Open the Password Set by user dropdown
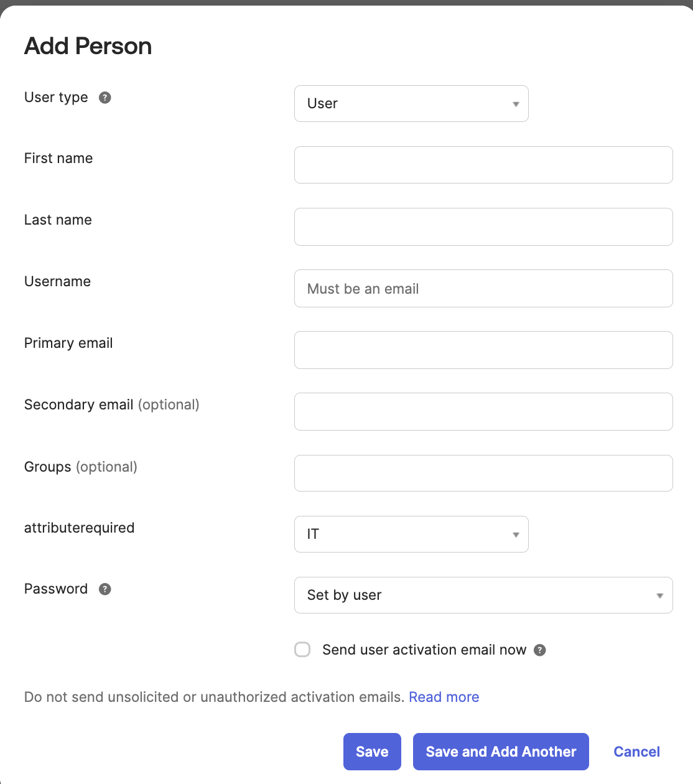Viewport: 693px width, 784px height. pos(483,595)
